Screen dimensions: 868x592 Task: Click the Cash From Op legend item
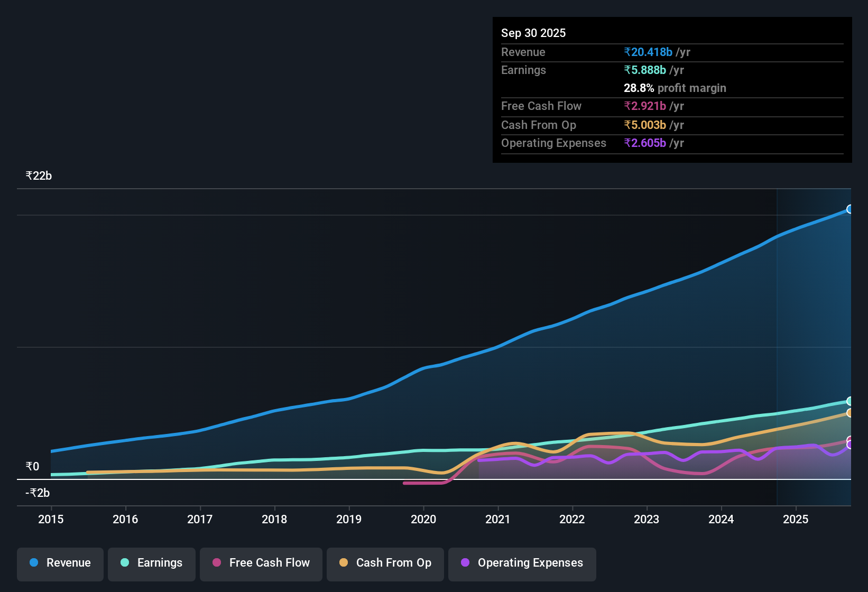point(385,563)
